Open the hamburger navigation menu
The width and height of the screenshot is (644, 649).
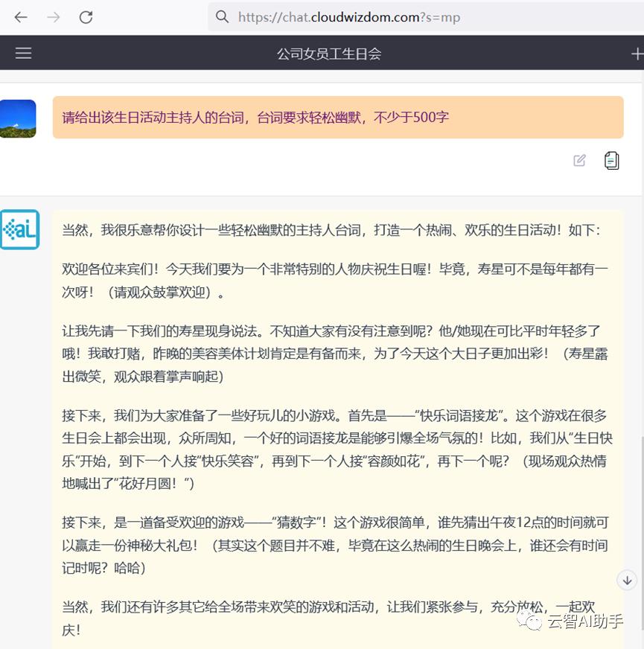[23, 53]
